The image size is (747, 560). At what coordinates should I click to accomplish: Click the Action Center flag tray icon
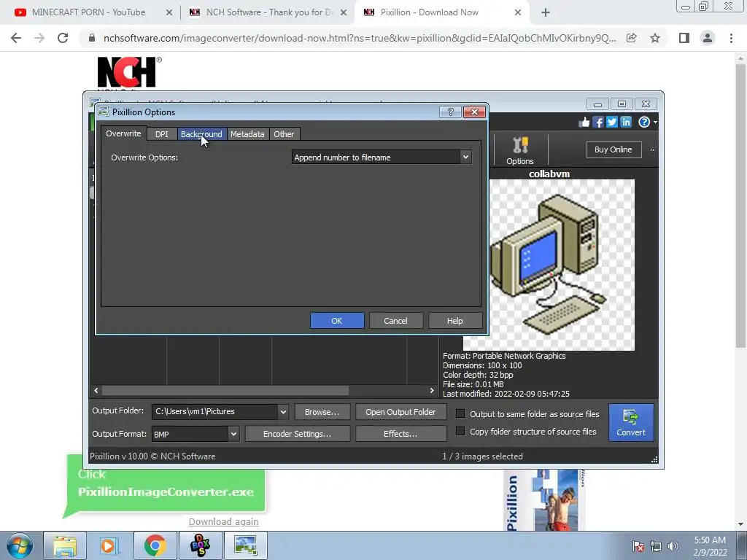tap(638, 546)
